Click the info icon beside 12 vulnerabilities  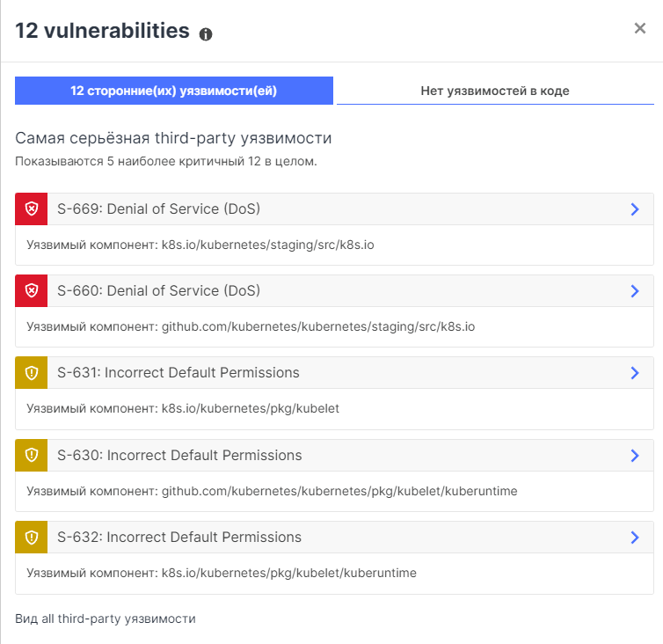point(206,34)
